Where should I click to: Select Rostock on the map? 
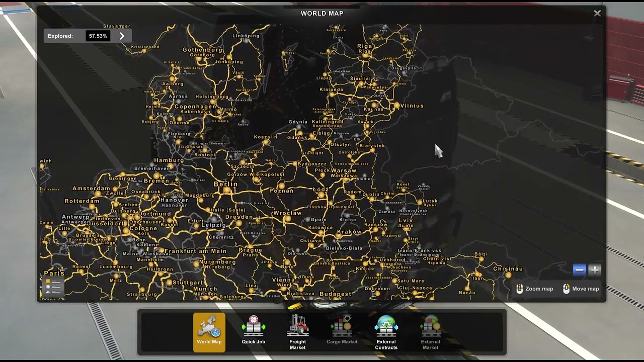click(x=205, y=155)
